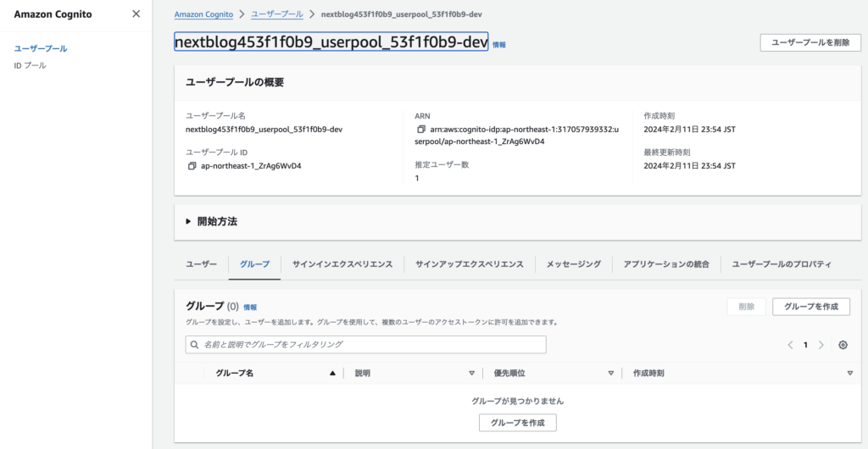
Task: Click 作成時刻 value in the overview panel
Action: (690, 130)
